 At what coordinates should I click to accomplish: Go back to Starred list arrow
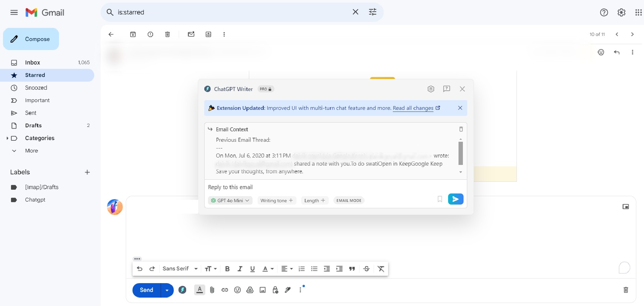point(111,34)
